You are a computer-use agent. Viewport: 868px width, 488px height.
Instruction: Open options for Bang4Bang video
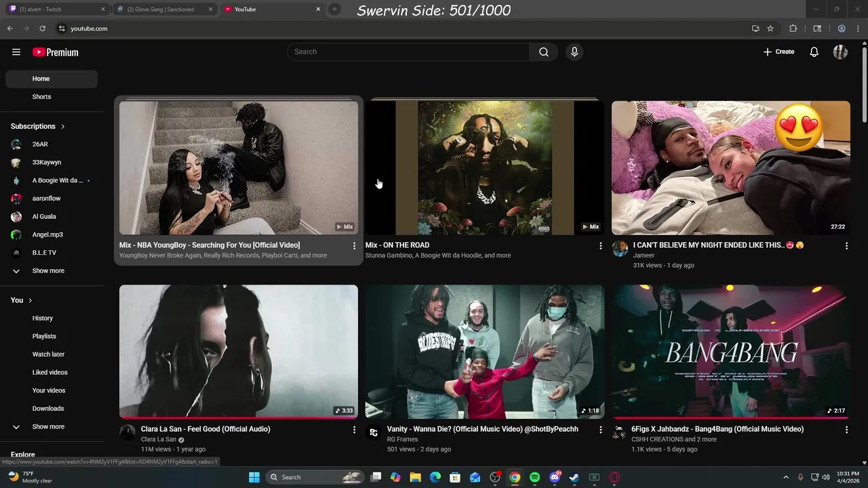point(846,430)
